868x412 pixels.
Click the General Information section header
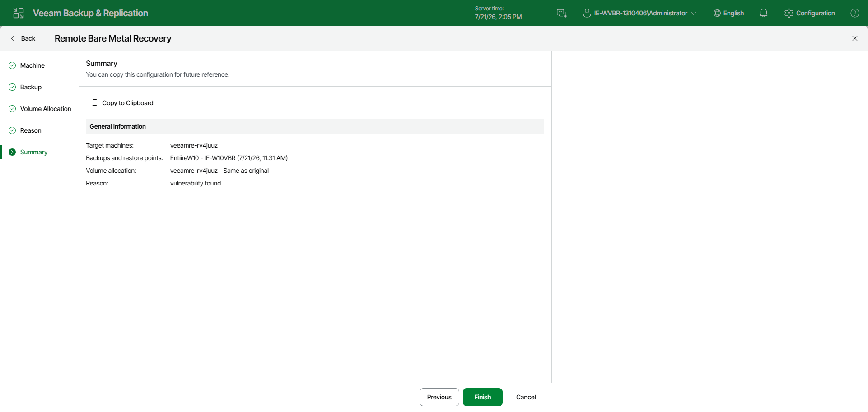[x=315, y=126]
